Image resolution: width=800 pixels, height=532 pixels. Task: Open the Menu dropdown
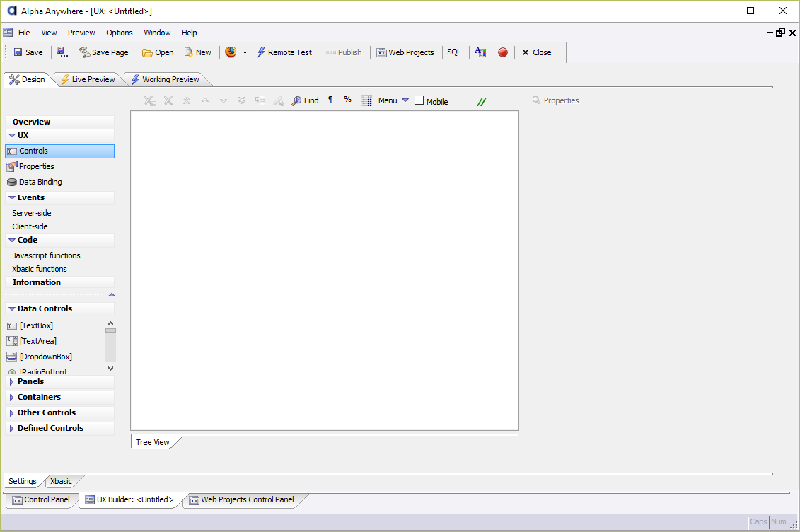tap(393, 101)
